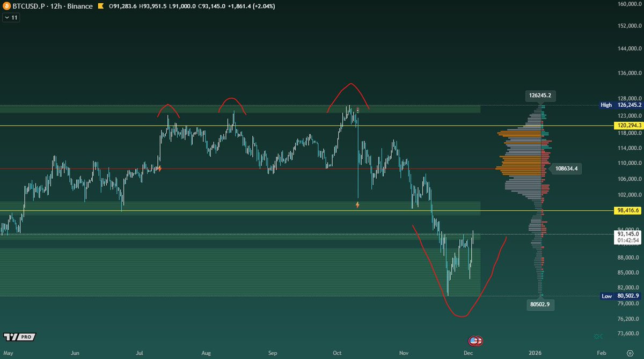Open chart settings gear icon
Viewport: 644px width, 359px height.
click(630, 353)
